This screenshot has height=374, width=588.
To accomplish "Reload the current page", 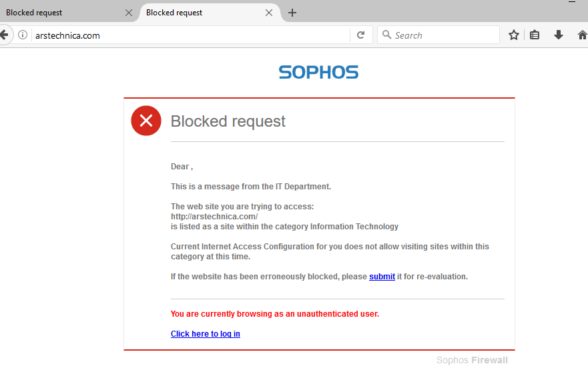I will 361,35.
